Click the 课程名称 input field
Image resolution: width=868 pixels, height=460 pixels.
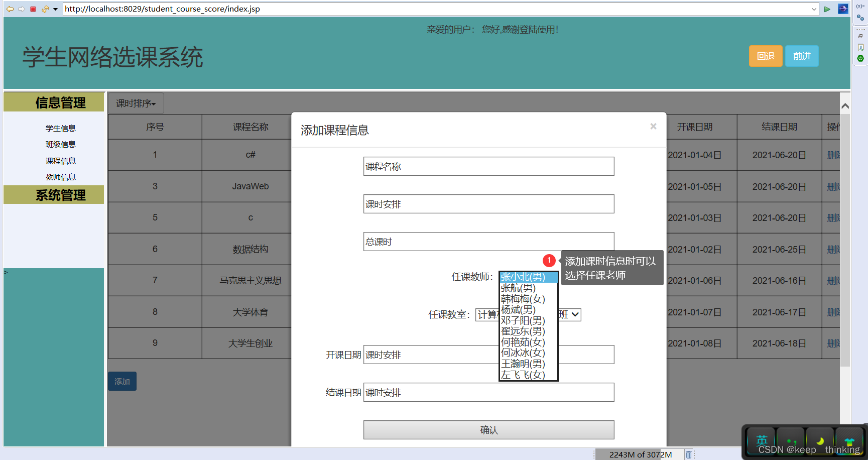tap(488, 166)
